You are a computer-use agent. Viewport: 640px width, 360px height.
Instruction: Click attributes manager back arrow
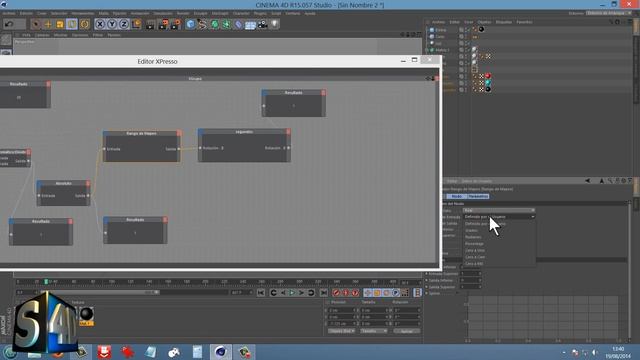click(588, 181)
